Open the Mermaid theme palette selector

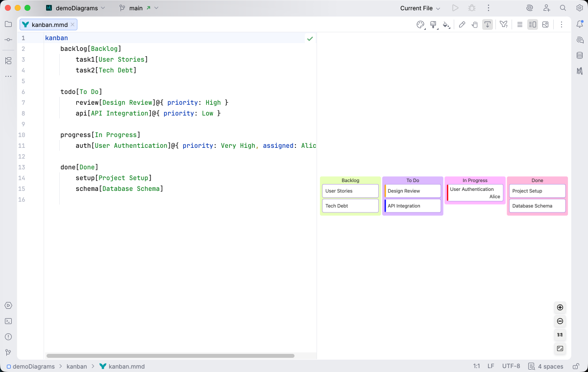pos(420,24)
